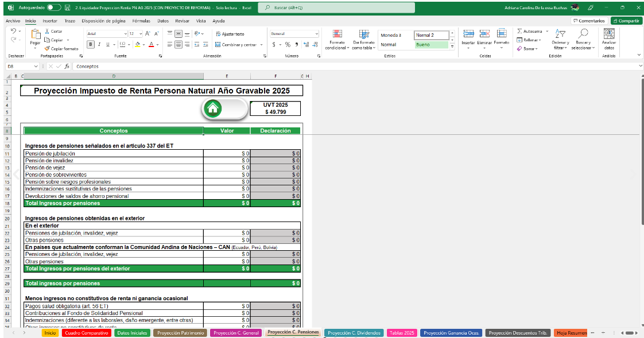Open the Fórmulas ribbon tab
644x338 pixels.
pyautogui.click(x=141, y=21)
